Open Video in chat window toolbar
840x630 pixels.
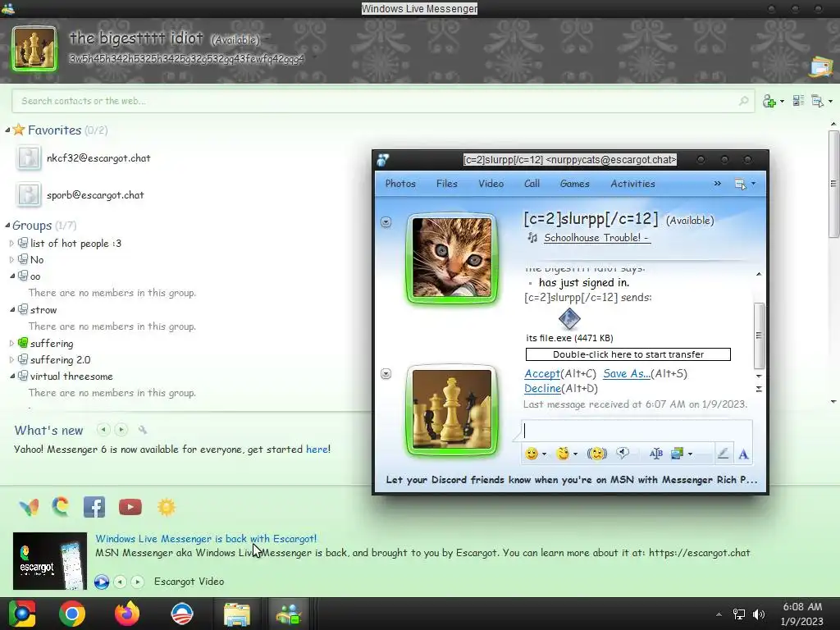tap(491, 184)
